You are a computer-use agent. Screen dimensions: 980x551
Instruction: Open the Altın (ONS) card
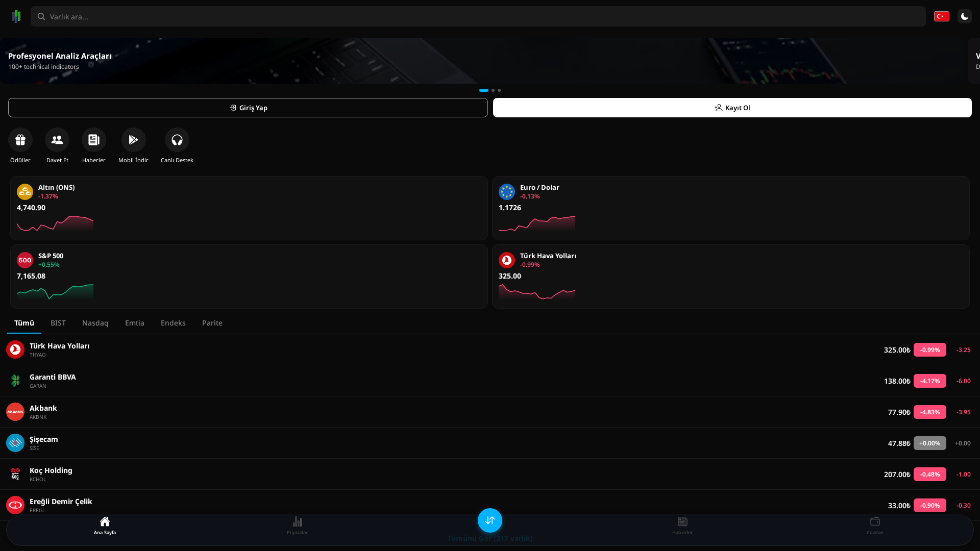pyautogui.click(x=249, y=208)
